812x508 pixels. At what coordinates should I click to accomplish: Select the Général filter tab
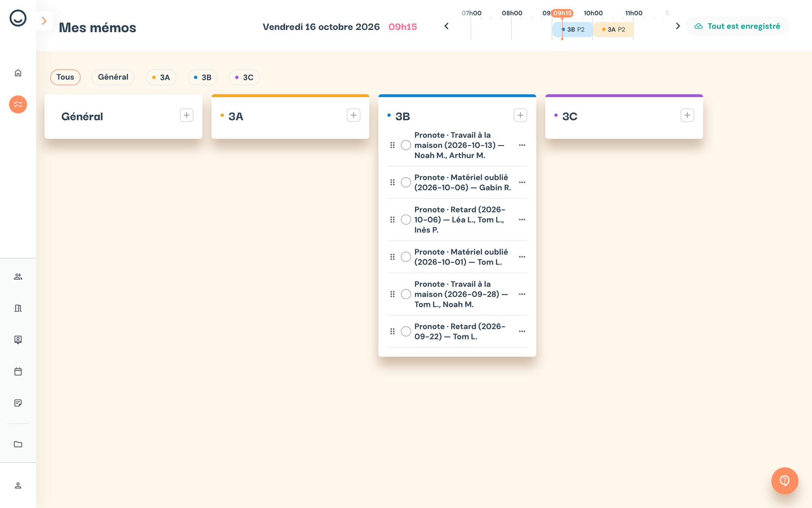pos(113,77)
